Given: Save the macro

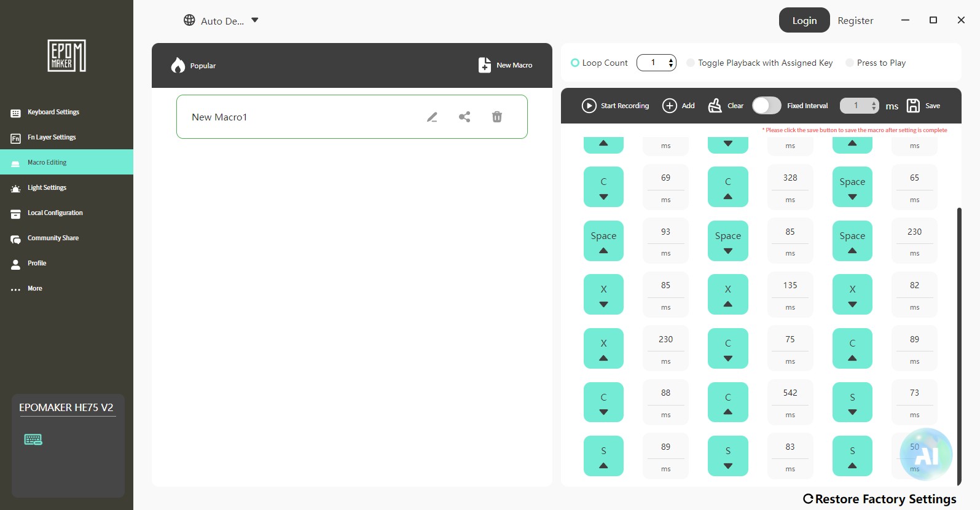Looking at the screenshot, I should point(923,106).
